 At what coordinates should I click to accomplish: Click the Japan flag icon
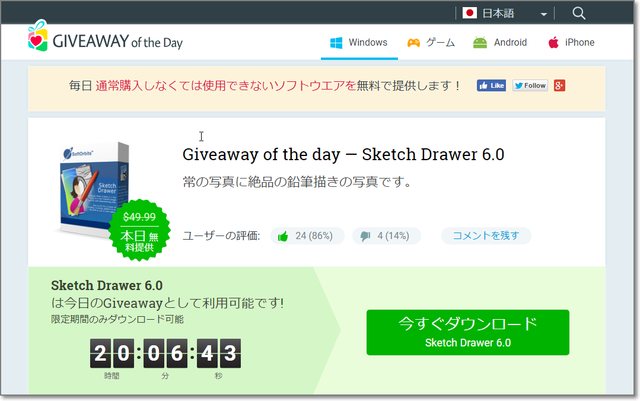[469, 13]
